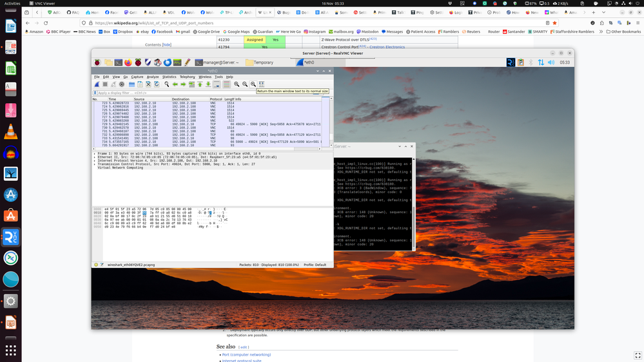This screenshot has width=644, height=362.
Task: Stop the running Wireshark capture
Action: (x=105, y=84)
